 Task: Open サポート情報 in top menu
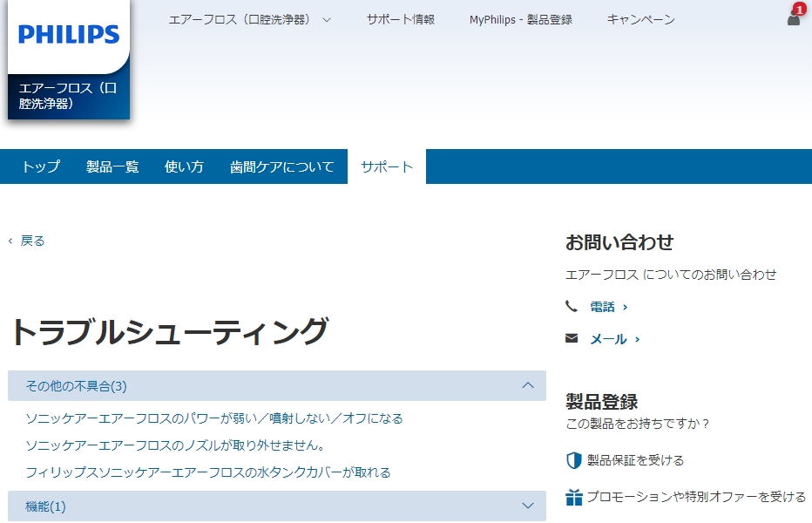click(400, 20)
